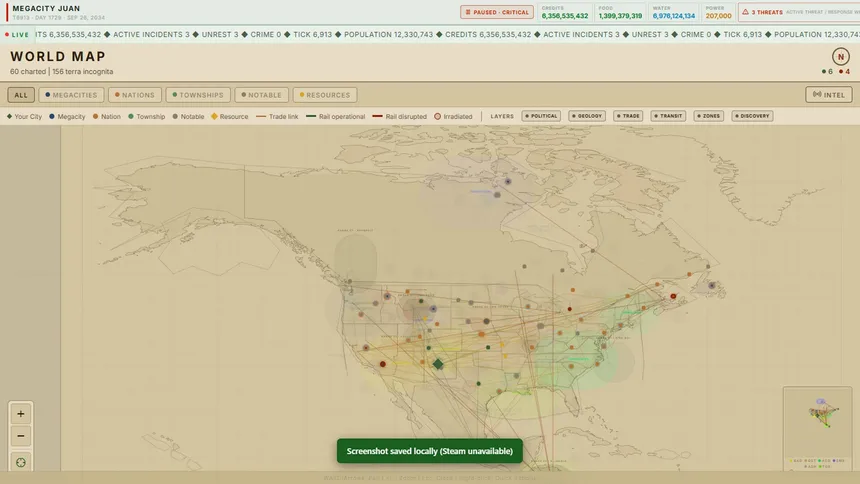The height and width of the screenshot is (484, 860).
Task: Recenter the map using crosshair button
Action: [21, 462]
